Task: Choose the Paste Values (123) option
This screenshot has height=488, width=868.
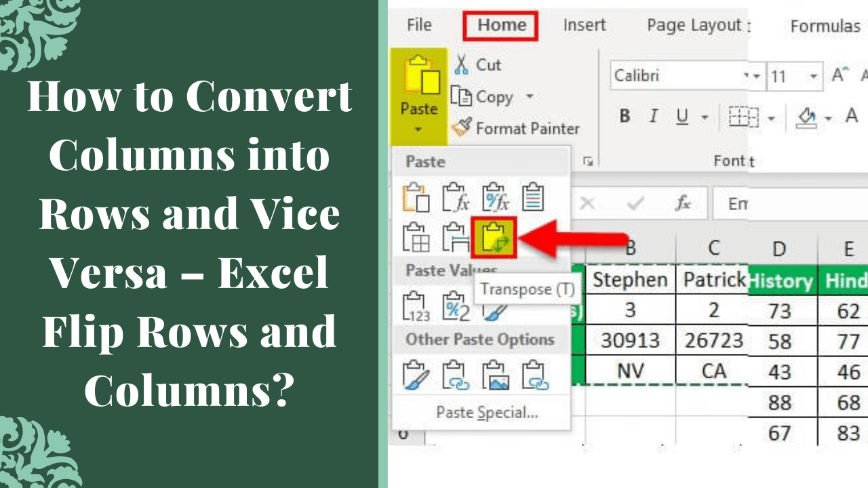Action: [x=416, y=306]
